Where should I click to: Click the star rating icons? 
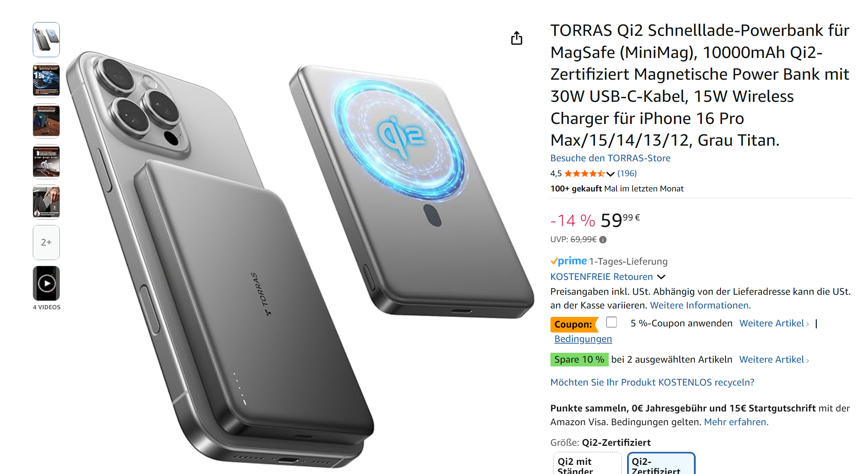click(584, 174)
